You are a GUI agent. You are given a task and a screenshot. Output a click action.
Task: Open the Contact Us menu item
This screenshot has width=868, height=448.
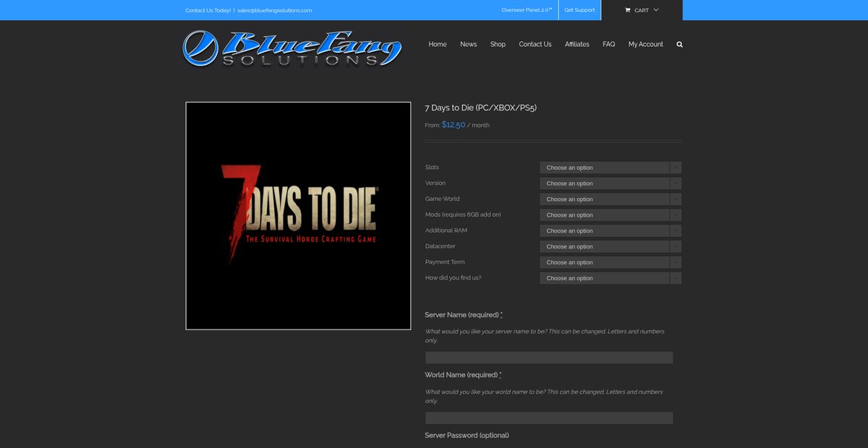(x=535, y=44)
